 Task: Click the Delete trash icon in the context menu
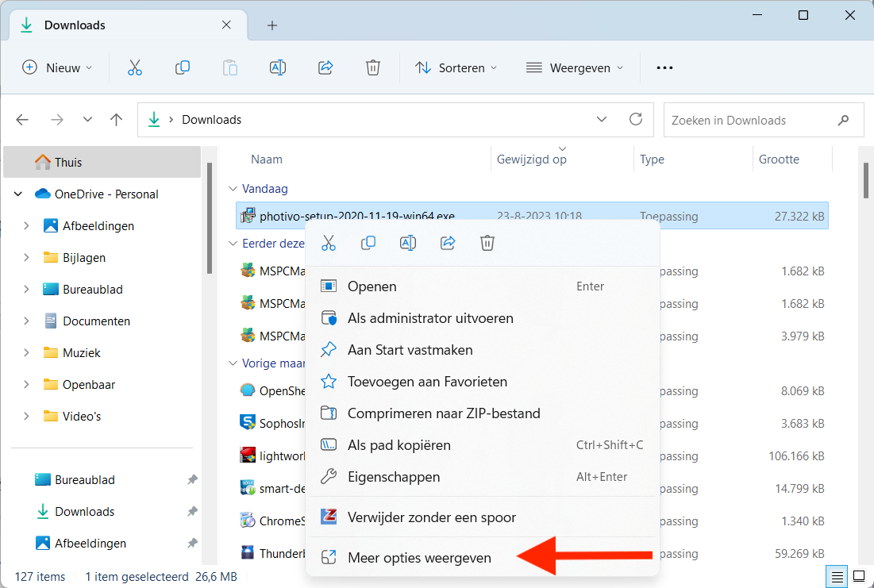point(487,243)
